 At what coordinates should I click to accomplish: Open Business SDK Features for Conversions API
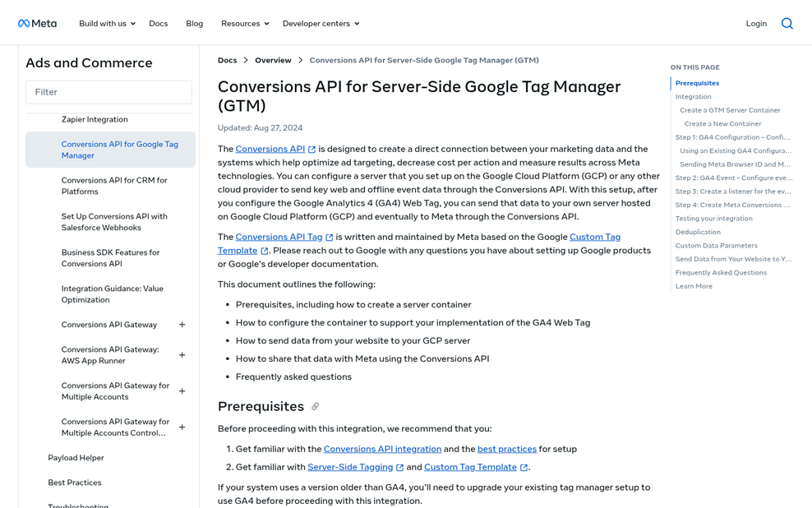tap(110, 258)
